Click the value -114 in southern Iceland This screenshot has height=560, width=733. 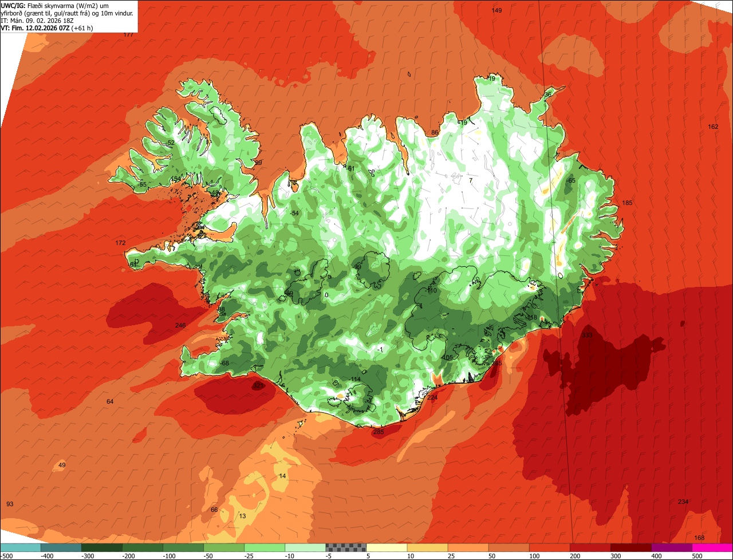tap(355, 379)
